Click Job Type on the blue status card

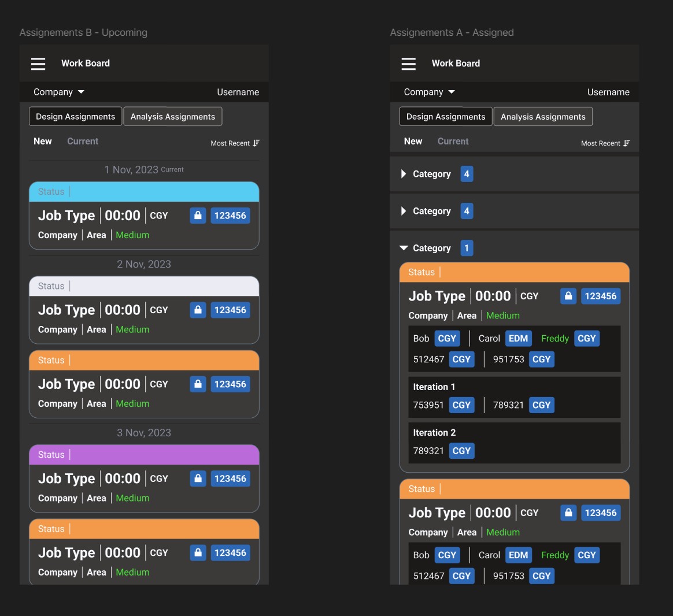(x=66, y=216)
